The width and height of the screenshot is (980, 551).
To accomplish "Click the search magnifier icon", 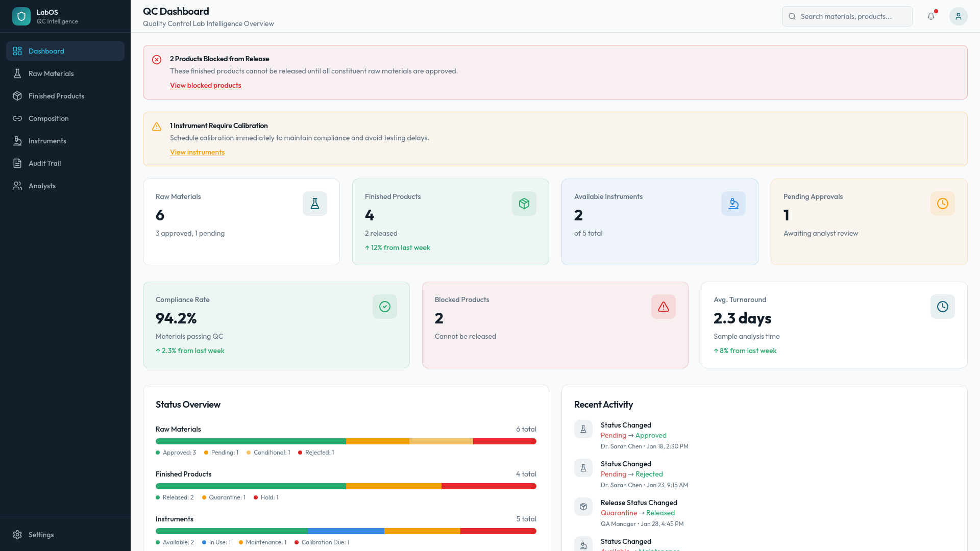I will coord(792,16).
